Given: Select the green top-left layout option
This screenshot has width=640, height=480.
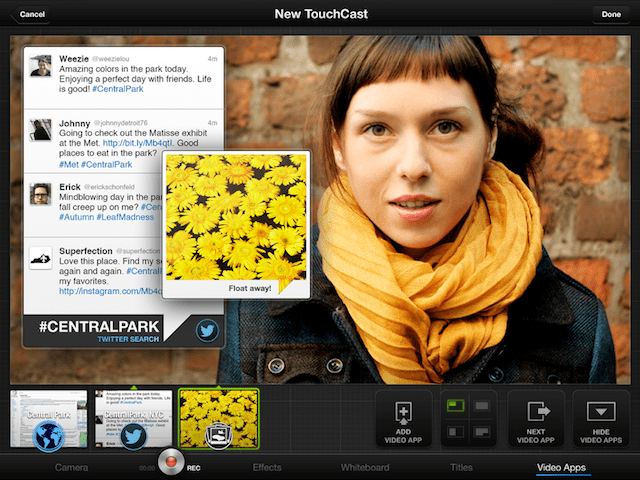Looking at the screenshot, I should tap(456, 406).
